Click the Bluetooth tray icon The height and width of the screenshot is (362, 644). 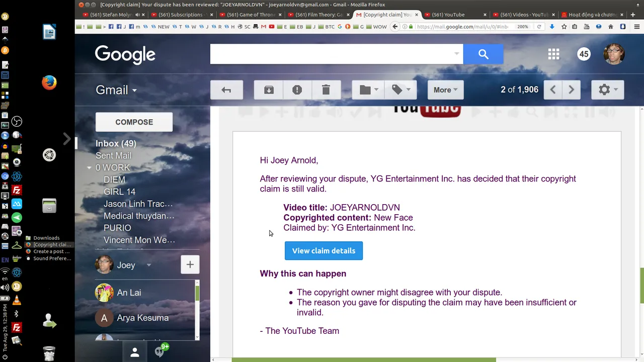[16, 314]
